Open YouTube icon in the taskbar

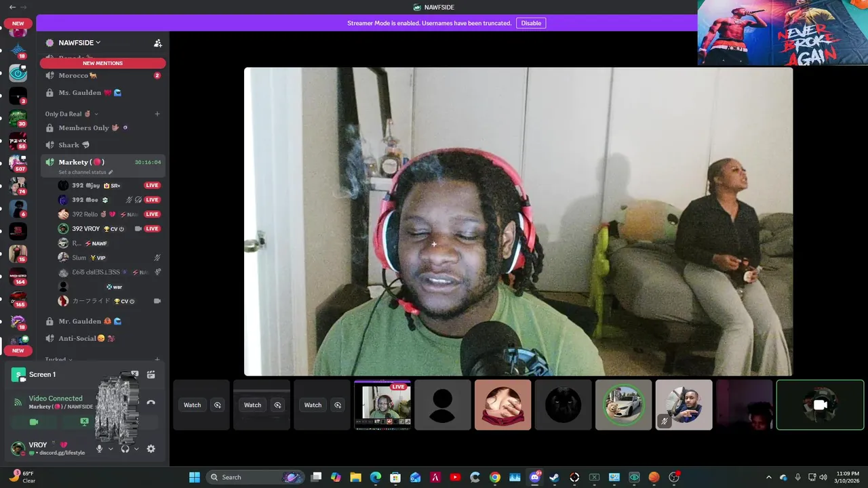[455, 477]
